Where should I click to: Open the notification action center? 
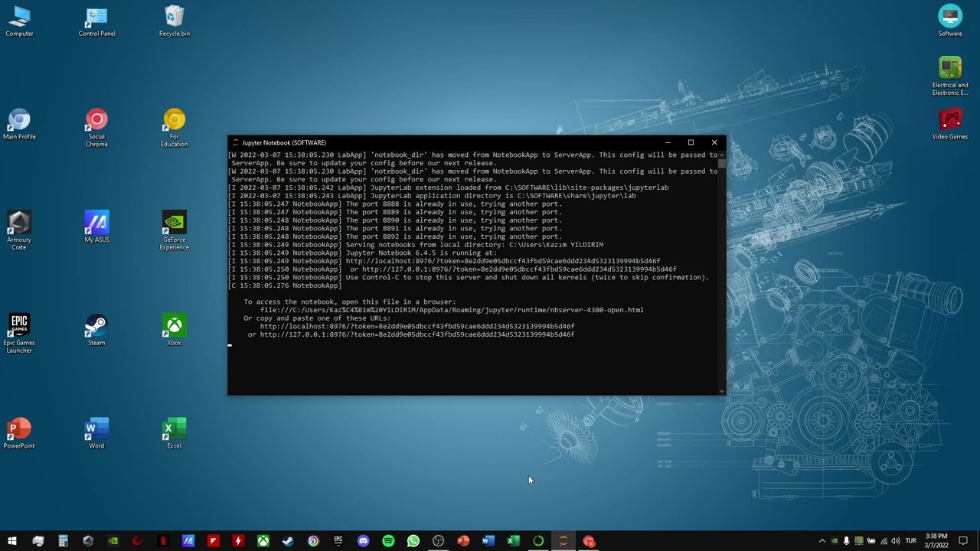click(963, 541)
